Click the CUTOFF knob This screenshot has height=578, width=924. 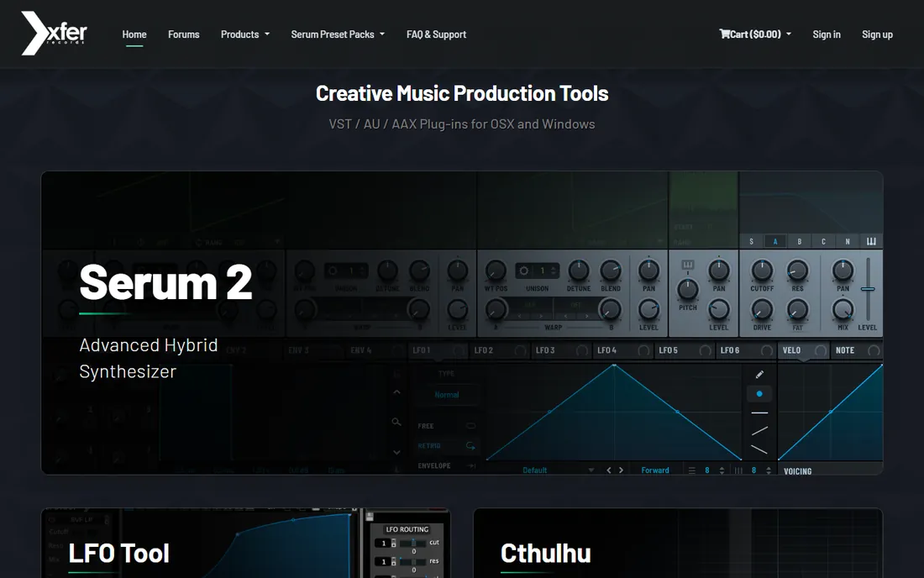pos(762,271)
